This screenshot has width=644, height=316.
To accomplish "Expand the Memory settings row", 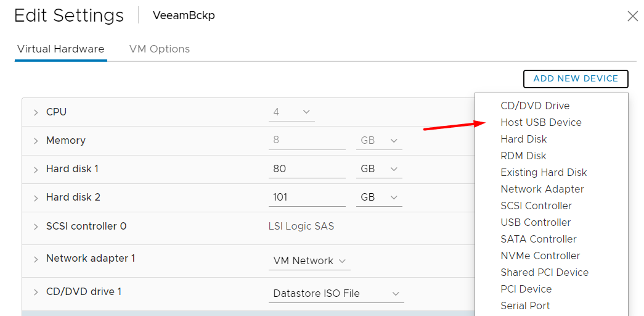I will pos(36,141).
